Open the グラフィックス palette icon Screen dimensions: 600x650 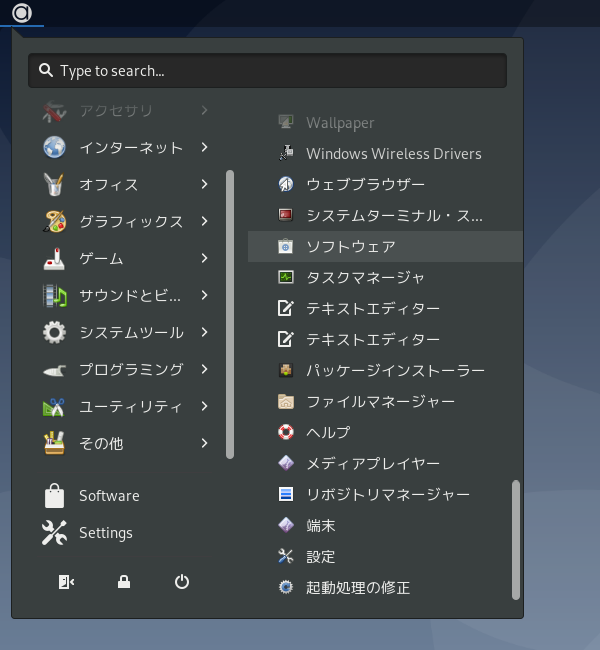pos(54,221)
